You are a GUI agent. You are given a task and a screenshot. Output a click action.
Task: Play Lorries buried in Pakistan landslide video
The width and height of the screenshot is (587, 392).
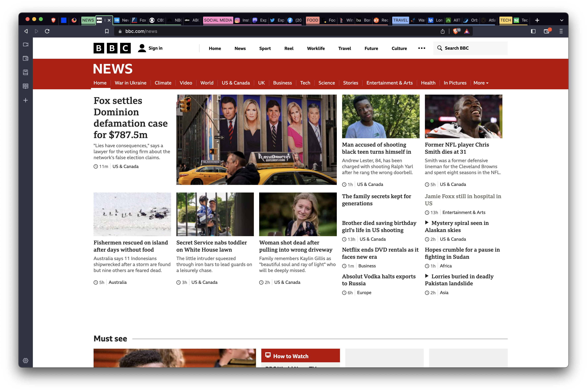coord(459,280)
